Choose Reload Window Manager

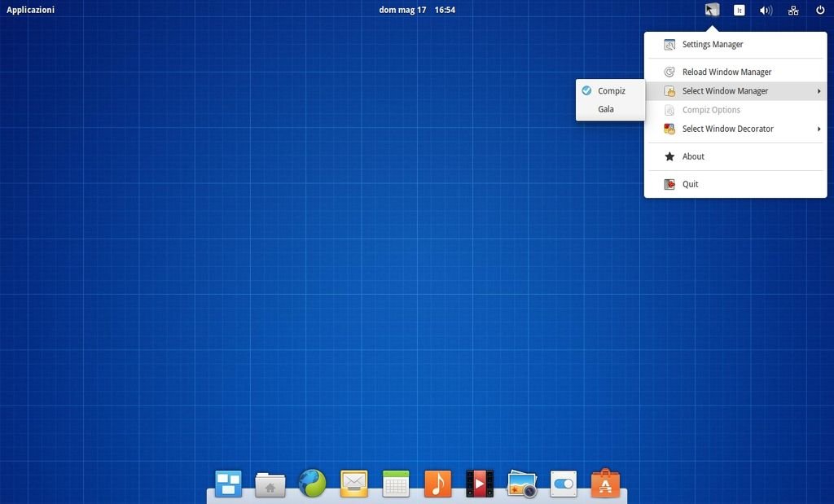click(x=726, y=72)
